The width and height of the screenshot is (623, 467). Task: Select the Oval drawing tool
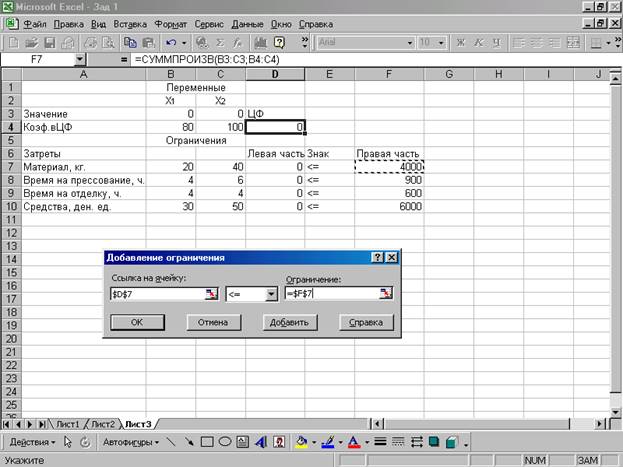point(226,442)
